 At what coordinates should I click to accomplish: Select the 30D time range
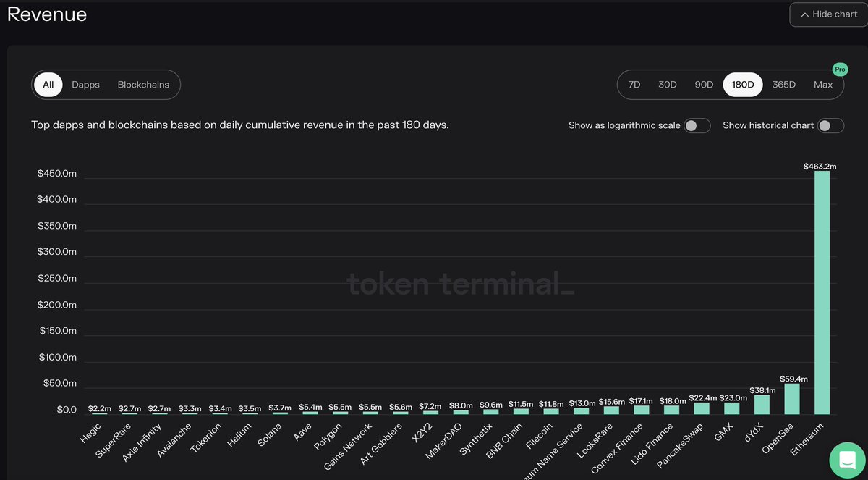point(668,85)
